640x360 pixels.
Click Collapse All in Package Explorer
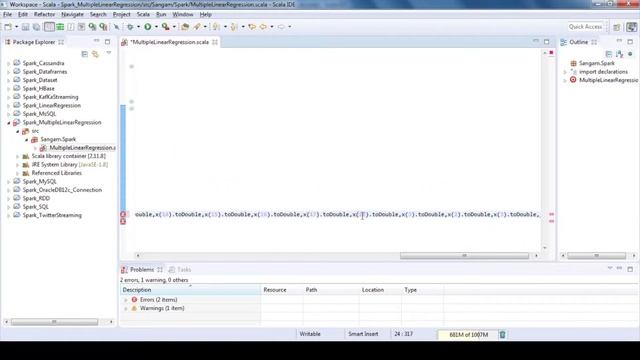(84, 54)
